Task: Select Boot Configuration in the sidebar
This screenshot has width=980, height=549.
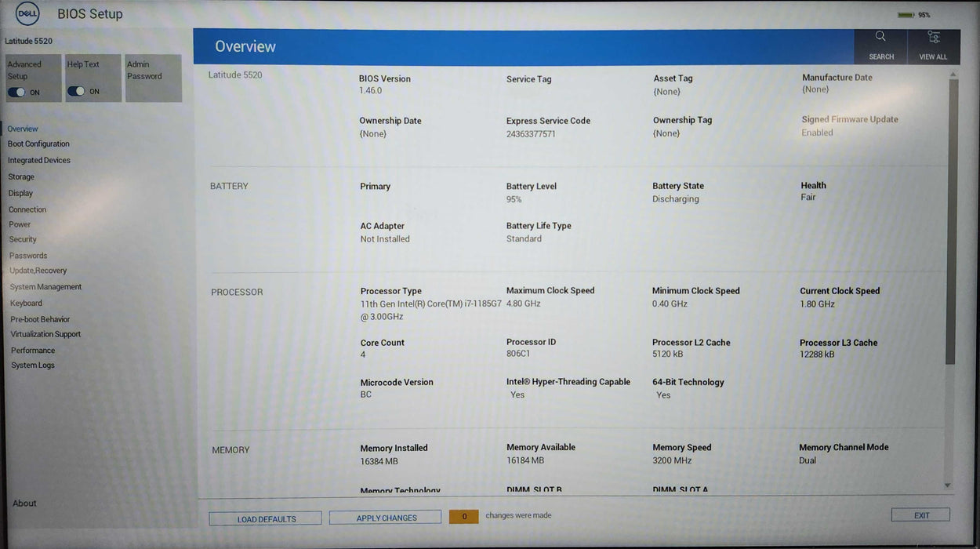Action: [38, 144]
